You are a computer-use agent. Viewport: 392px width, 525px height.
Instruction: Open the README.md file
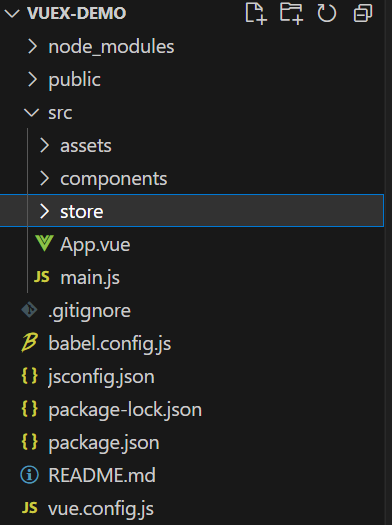tap(102, 475)
